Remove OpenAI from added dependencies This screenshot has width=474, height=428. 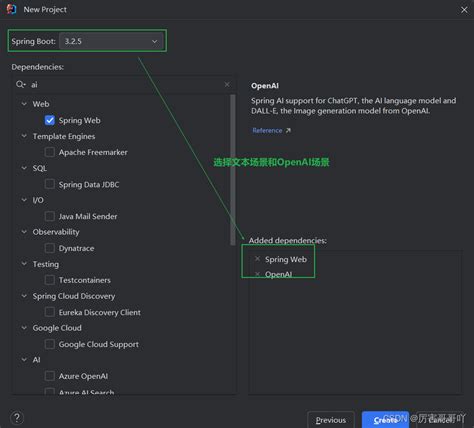(x=257, y=274)
